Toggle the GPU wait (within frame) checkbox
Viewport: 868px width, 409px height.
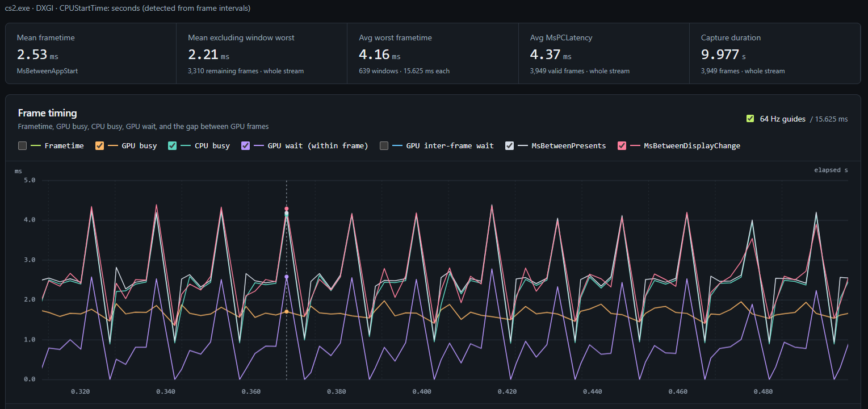coord(246,146)
